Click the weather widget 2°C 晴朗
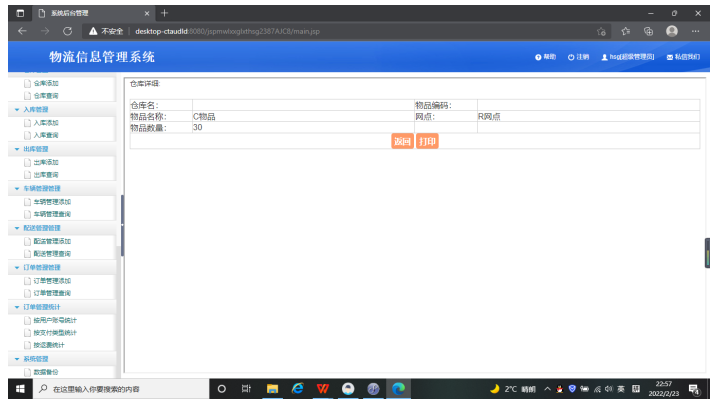Screen dimensions: 721x407 click(513, 389)
